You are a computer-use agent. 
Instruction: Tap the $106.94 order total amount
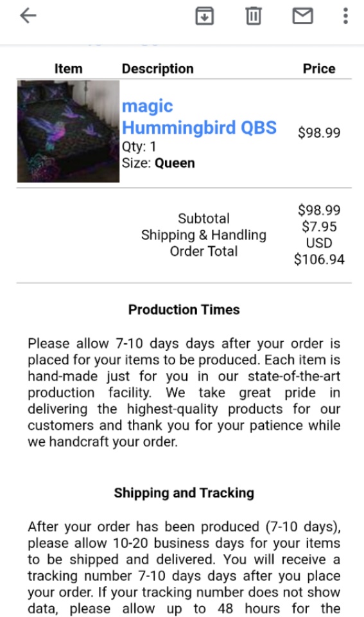(x=319, y=259)
